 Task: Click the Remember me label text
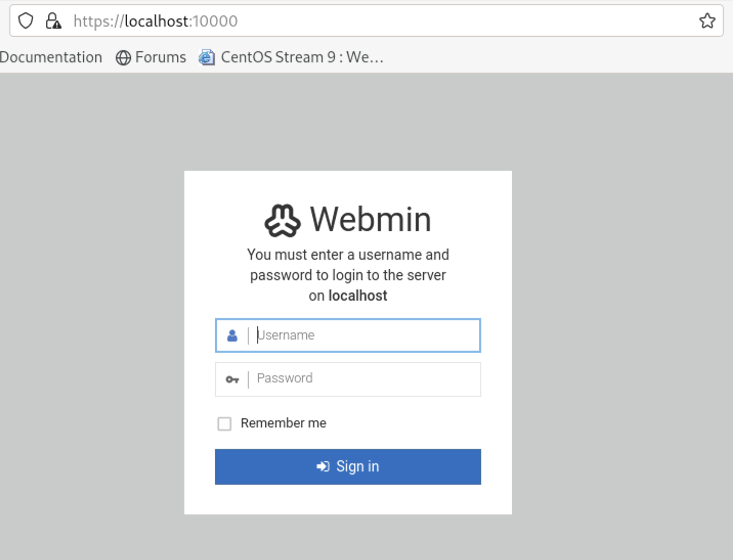[x=283, y=423]
